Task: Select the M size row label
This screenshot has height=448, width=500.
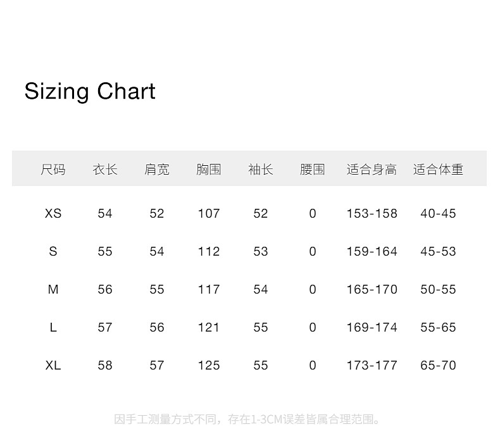Action: pos(53,289)
